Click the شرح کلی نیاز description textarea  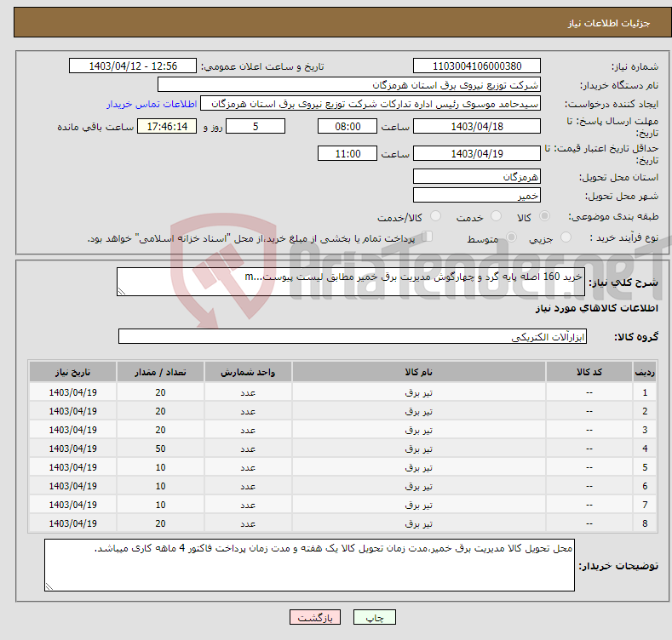(x=351, y=282)
